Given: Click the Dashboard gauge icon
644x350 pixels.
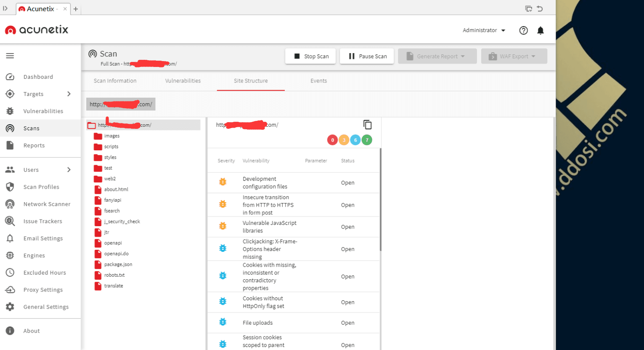Looking at the screenshot, I should click(x=10, y=77).
